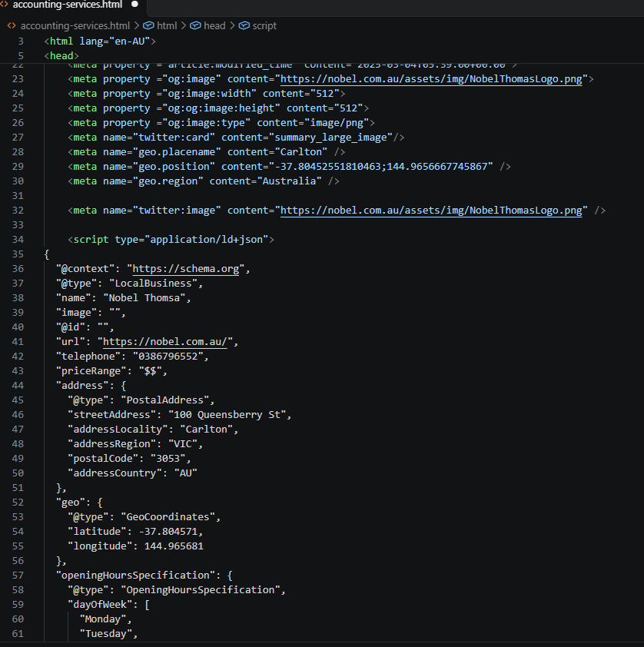Viewport: 644px width, 647px height.
Task: Click the empty "image" value on line 39
Action: [x=115, y=313]
